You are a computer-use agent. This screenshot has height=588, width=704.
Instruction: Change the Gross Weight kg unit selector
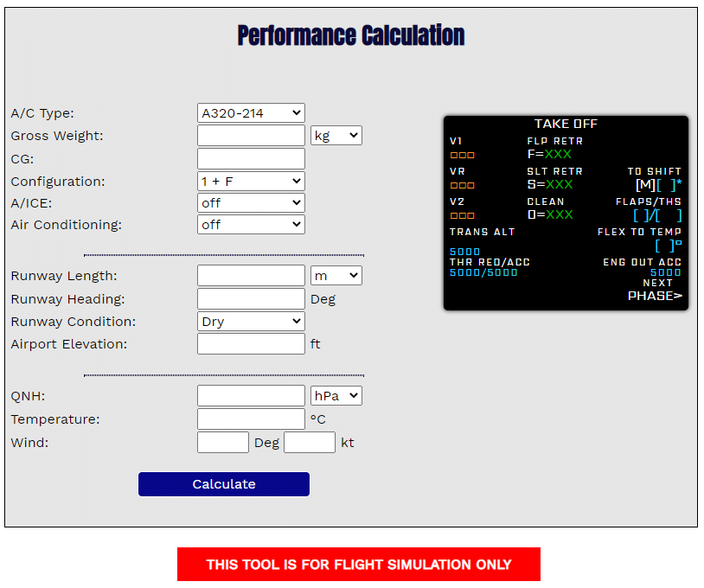(x=336, y=136)
